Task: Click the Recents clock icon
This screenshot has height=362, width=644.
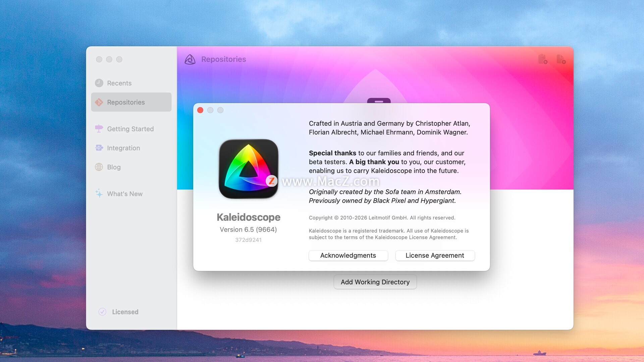Action: click(x=99, y=83)
